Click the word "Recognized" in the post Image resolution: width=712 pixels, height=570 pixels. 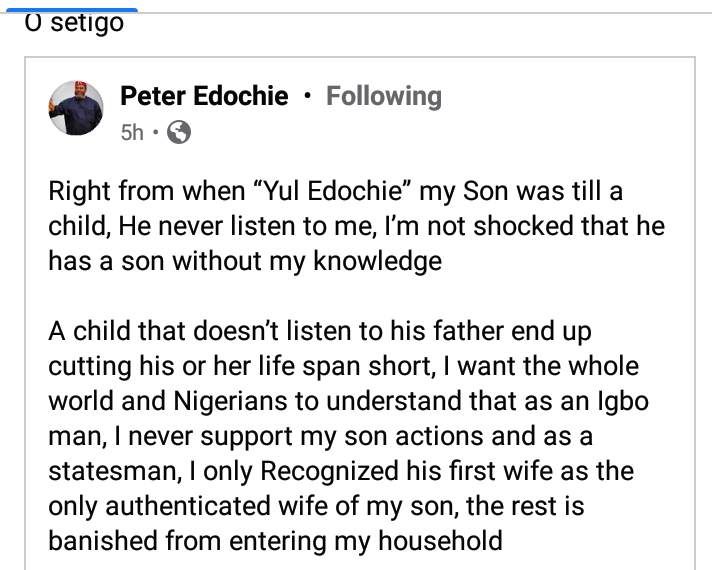(329, 472)
